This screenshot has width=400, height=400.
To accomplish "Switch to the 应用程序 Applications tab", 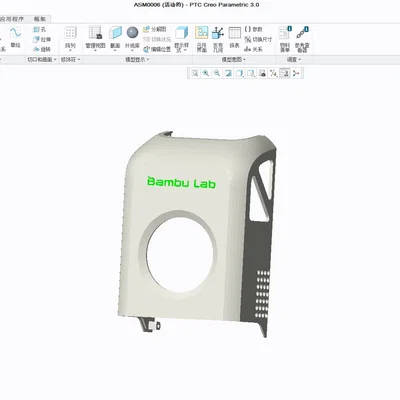I will point(12,19).
